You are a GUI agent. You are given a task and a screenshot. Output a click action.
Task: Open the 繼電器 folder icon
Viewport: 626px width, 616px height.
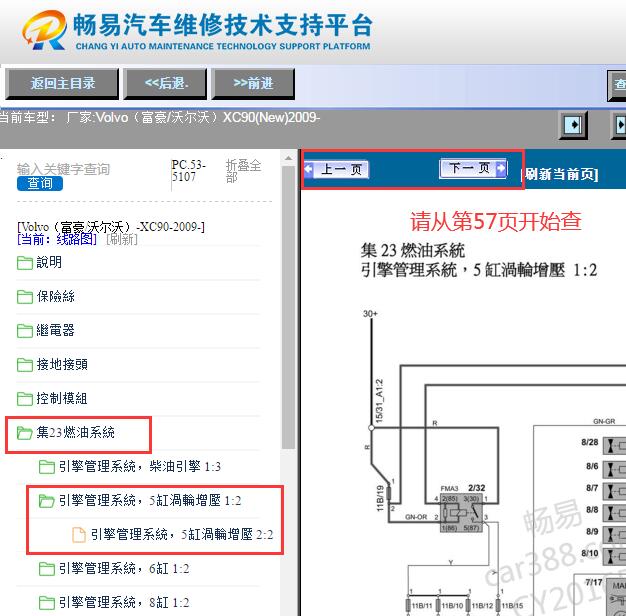click(25, 331)
